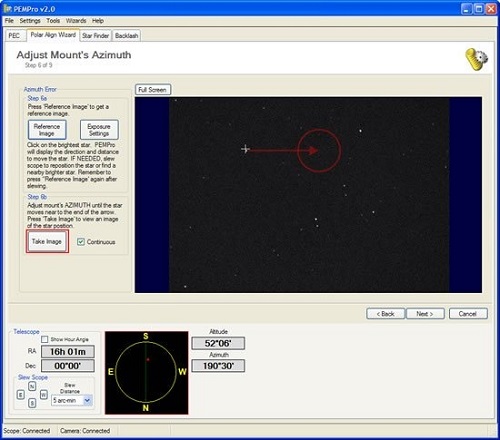Click the Full Screen button
The height and width of the screenshot is (440, 500).
click(153, 90)
